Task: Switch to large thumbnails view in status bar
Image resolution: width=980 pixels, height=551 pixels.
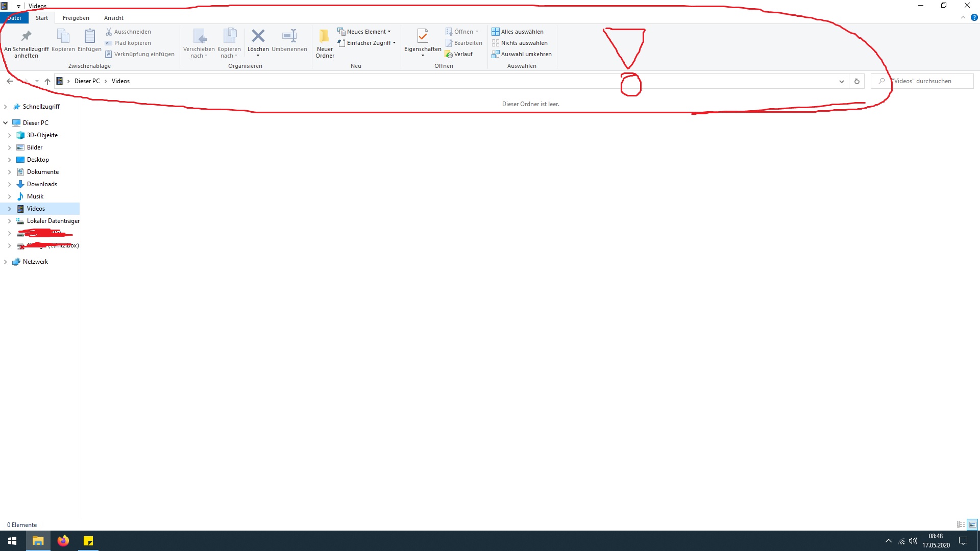Action: tap(972, 524)
